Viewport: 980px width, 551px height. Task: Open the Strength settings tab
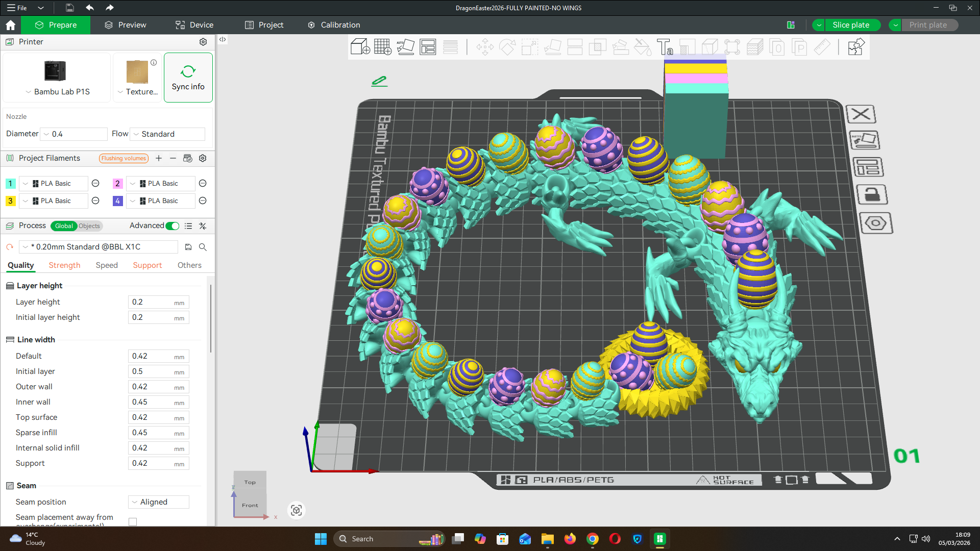coord(64,265)
